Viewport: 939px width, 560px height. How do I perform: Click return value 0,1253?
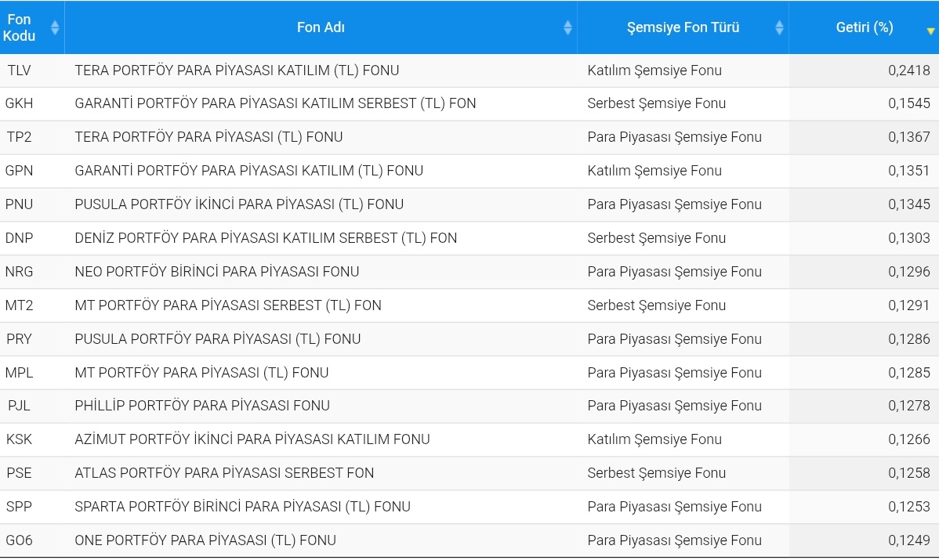coord(909,507)
